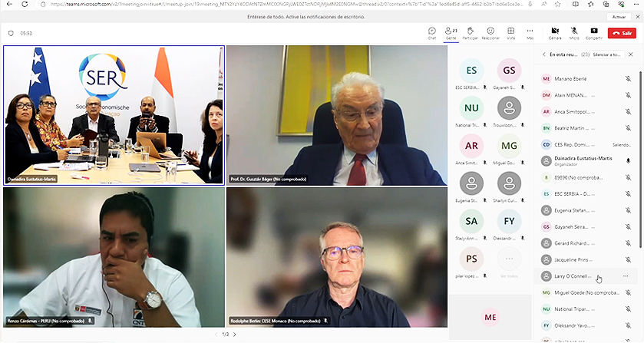This screenshot has width=644, height=343.
Task: Open Larry O'Connell's more options ellipsis
Action: (x=626, y=276)
